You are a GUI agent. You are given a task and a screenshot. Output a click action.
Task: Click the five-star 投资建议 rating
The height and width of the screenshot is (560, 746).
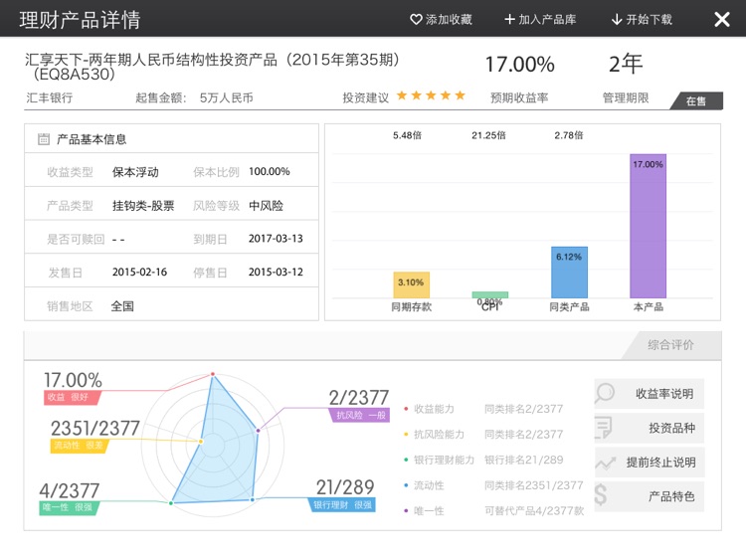coord(431,95)
